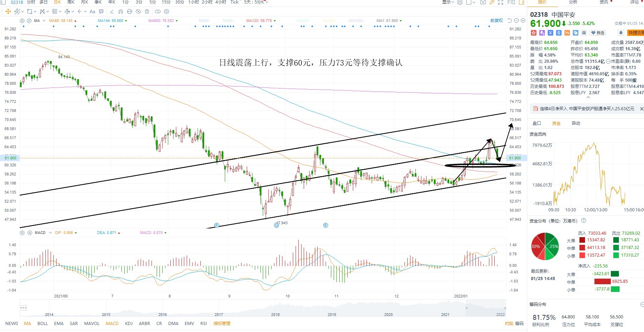
Task: Click the drawing sync icon
Action: [x=129, y=12]
